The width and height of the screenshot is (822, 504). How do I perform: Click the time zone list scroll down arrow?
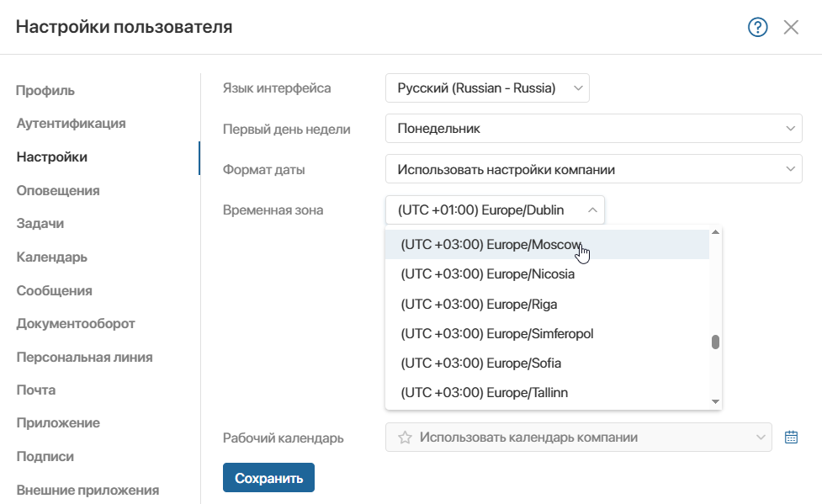716,401
